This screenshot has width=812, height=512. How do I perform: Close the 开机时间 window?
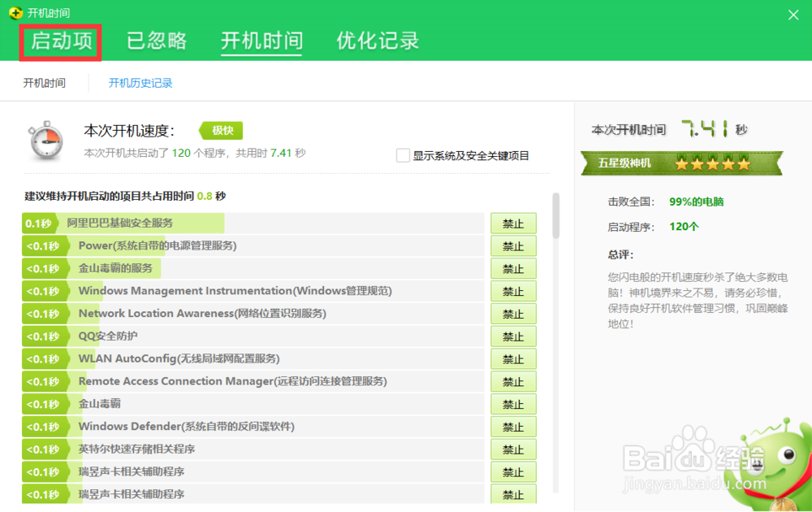793,13
